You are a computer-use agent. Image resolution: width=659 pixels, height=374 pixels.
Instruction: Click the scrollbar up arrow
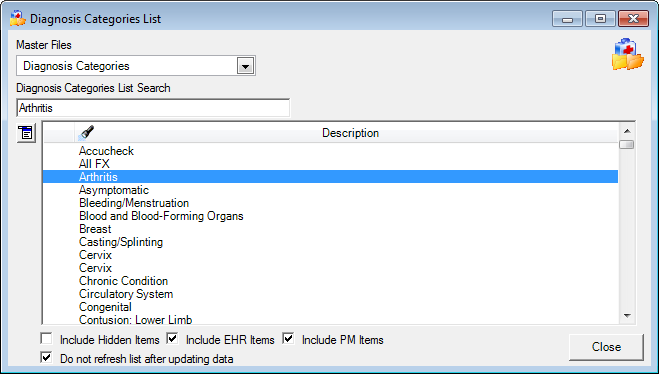pyautogui.click(x=627, y=131)
